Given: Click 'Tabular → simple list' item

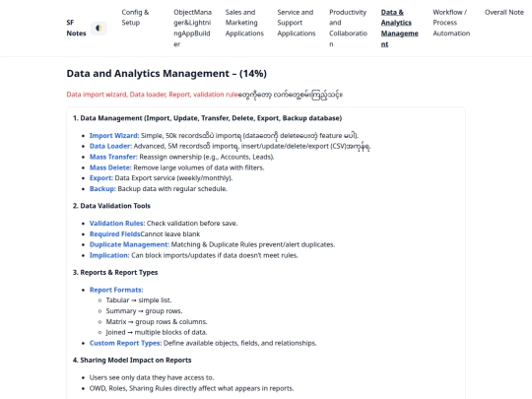Looking at the screenshot, I should [x=139, y=300].
